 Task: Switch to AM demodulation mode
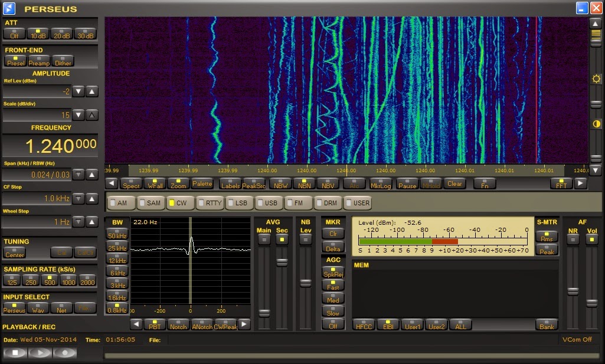click(120, 203)
